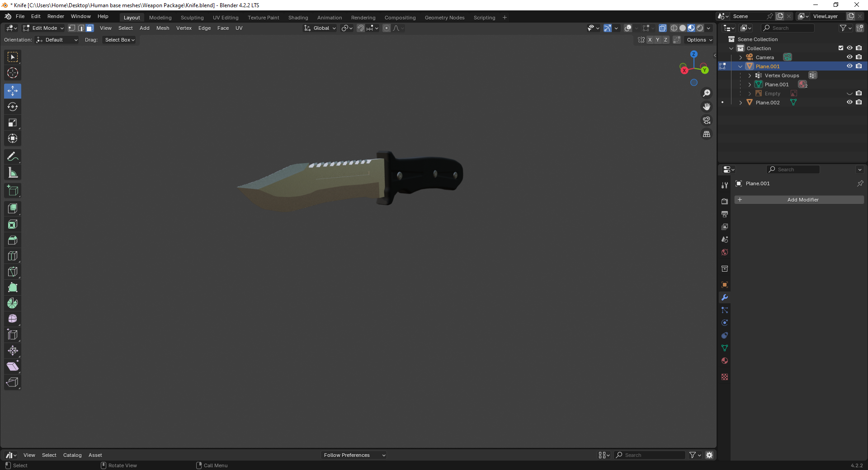This screenshot has height=470, width=868.
Task: Choose the Extrude Region tool
Action: pos(13,209)
